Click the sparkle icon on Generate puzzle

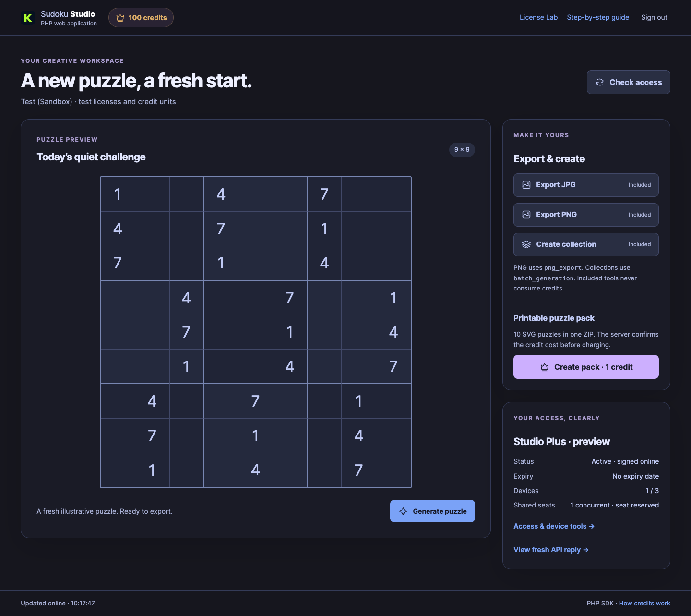tap(403, 511)
